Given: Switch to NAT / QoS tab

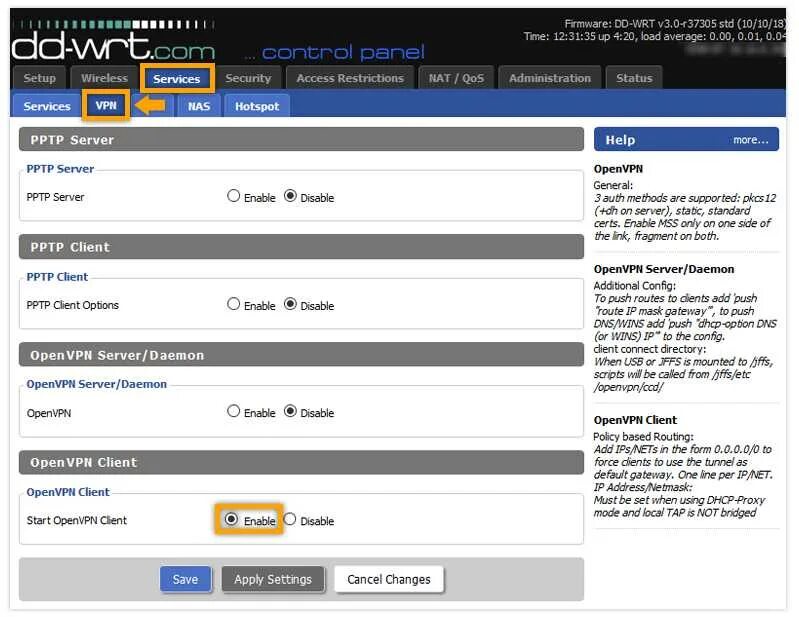Looking at the screenshot, I should tap(456, 78).
